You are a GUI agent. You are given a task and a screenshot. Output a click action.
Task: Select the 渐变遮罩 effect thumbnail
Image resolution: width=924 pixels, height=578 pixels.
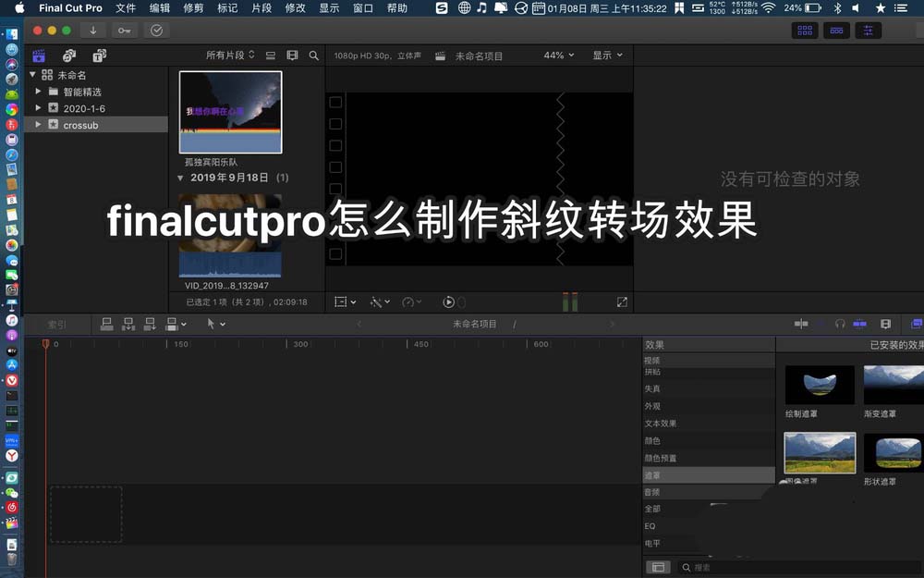894,385
